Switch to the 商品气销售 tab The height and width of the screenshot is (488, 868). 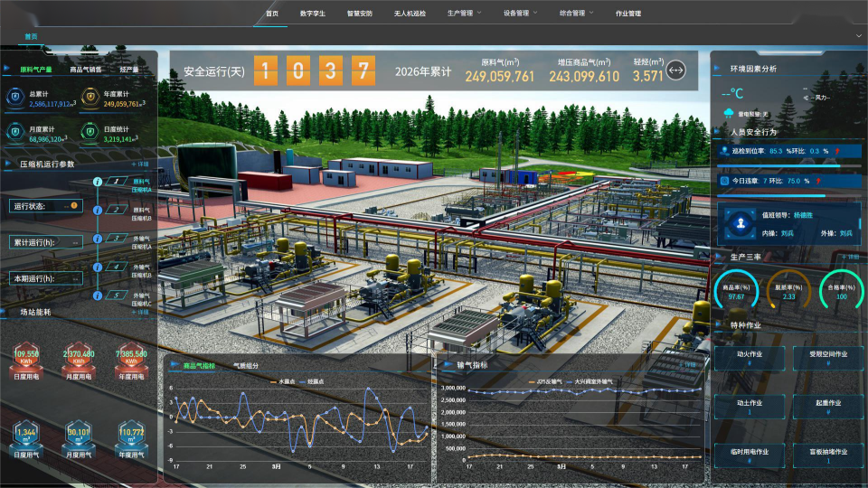[x=86, y=69]
